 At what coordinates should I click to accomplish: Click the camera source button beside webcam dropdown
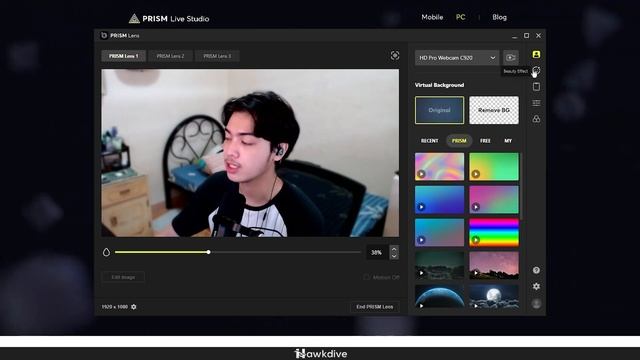coord(511,58)
